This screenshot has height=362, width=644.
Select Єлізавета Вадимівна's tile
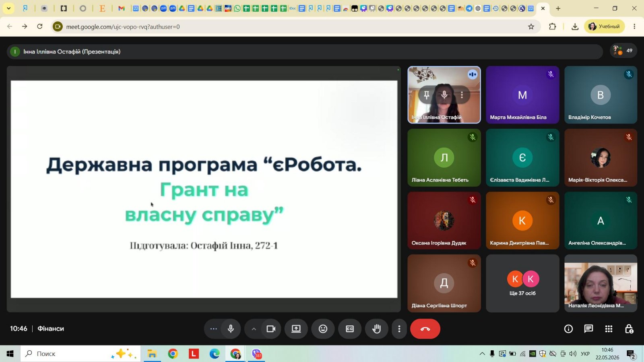click(522, 158)
